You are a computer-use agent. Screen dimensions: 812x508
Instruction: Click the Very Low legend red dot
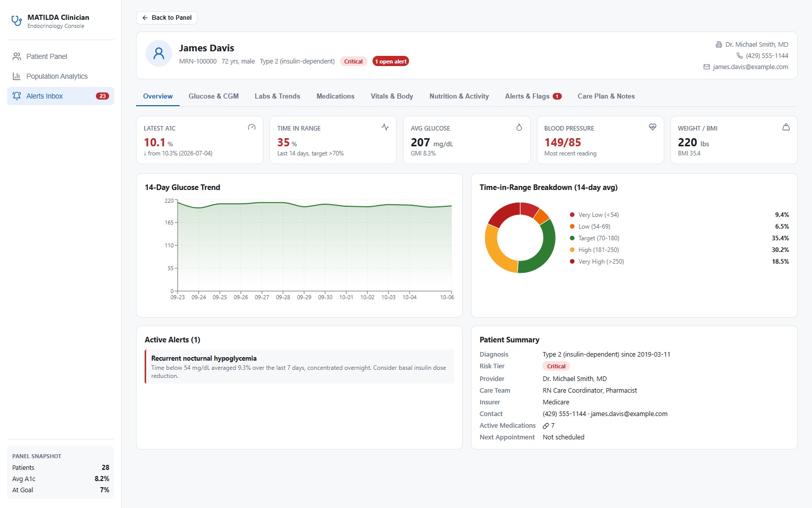(x=572, y=215)
